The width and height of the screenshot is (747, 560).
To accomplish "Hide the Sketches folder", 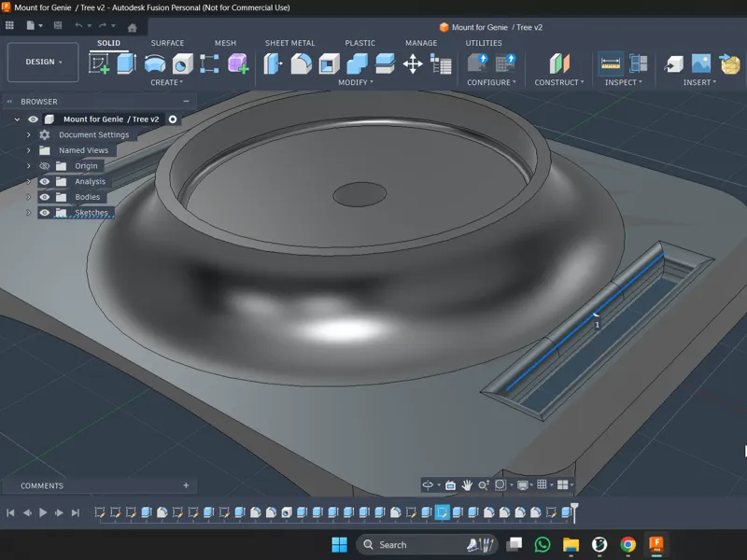I will (x=44, y=213).
